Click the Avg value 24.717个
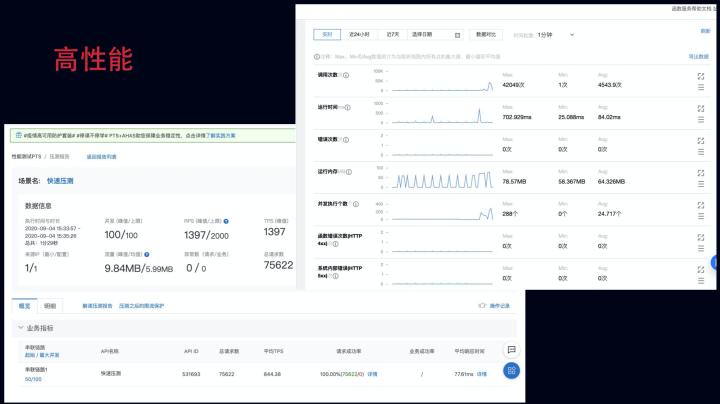Image resolution: width=720 pixels, height=404 pixels. tap(610, 214)
